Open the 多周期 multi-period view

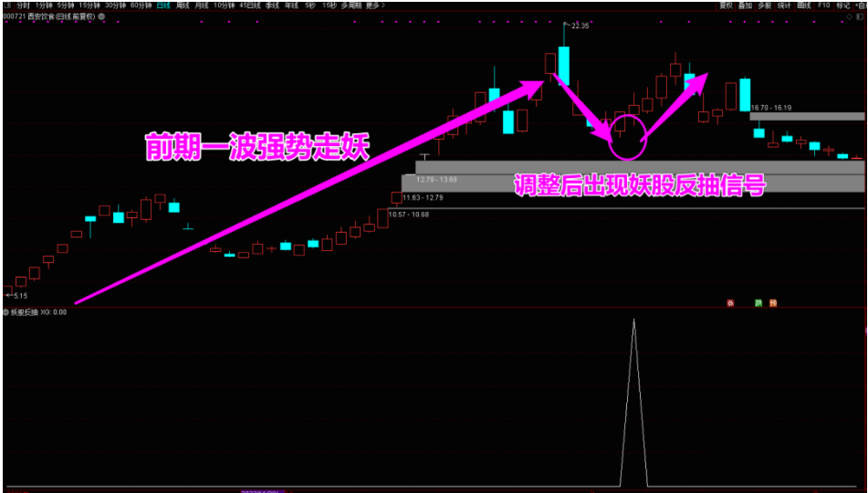351,5
